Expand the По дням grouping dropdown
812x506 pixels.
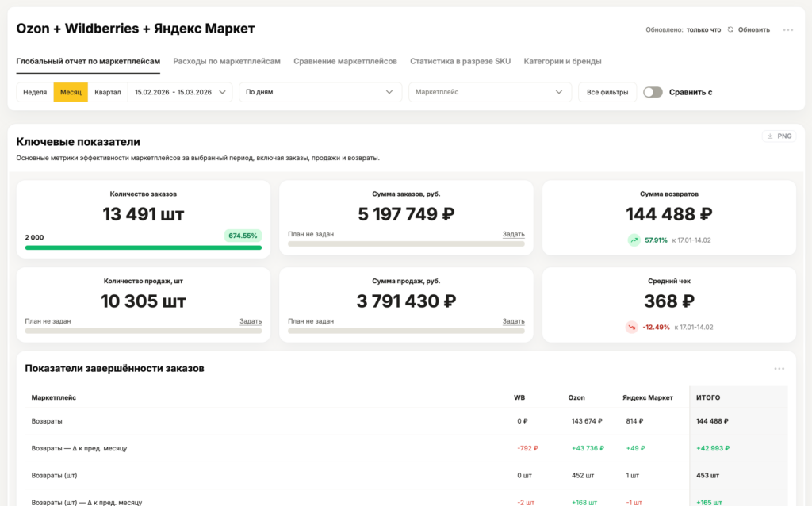[319, 92]
